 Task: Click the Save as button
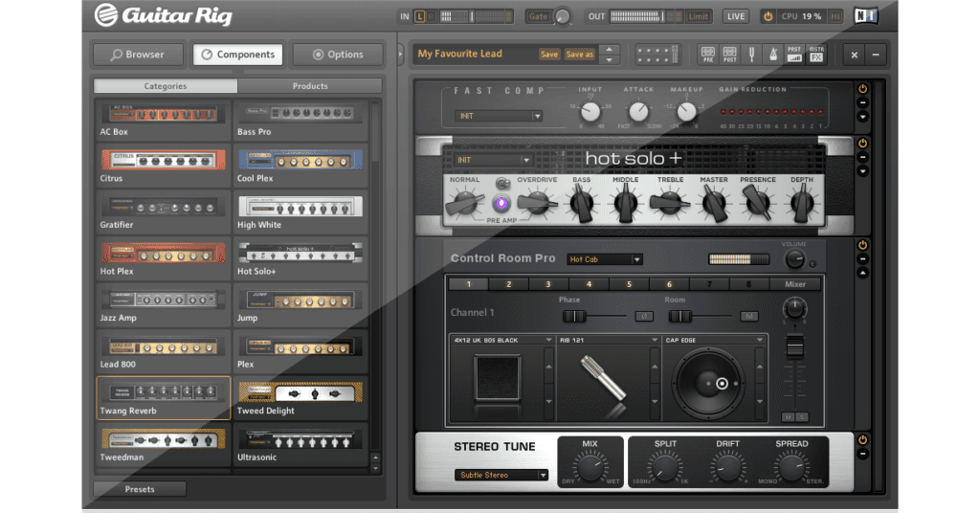579,55
